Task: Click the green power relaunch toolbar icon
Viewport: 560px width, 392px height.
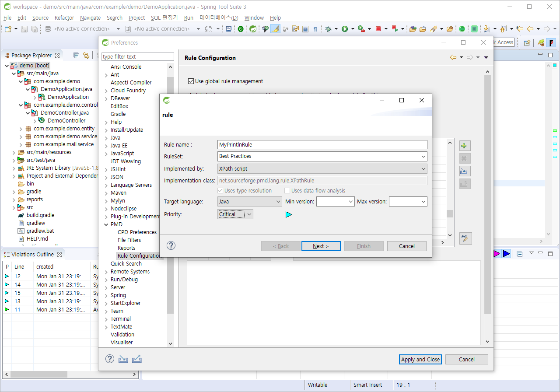Action: tap(241, 29)
